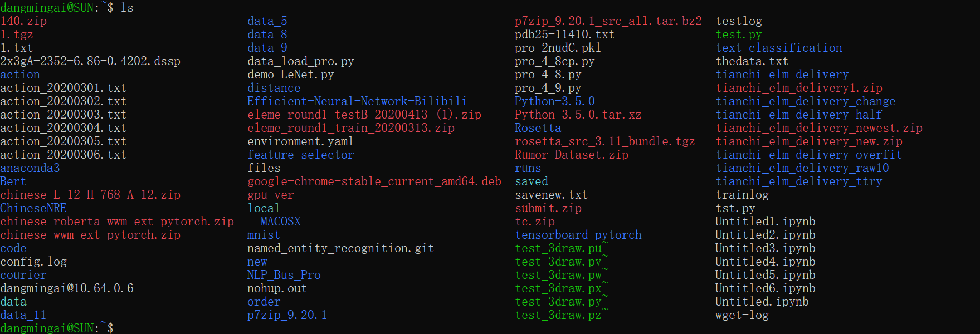Viewport: 980px width, 334px height.
Task: Select the Untitled3.ipynb notebook entry
Action: click(x=766, y=248)
